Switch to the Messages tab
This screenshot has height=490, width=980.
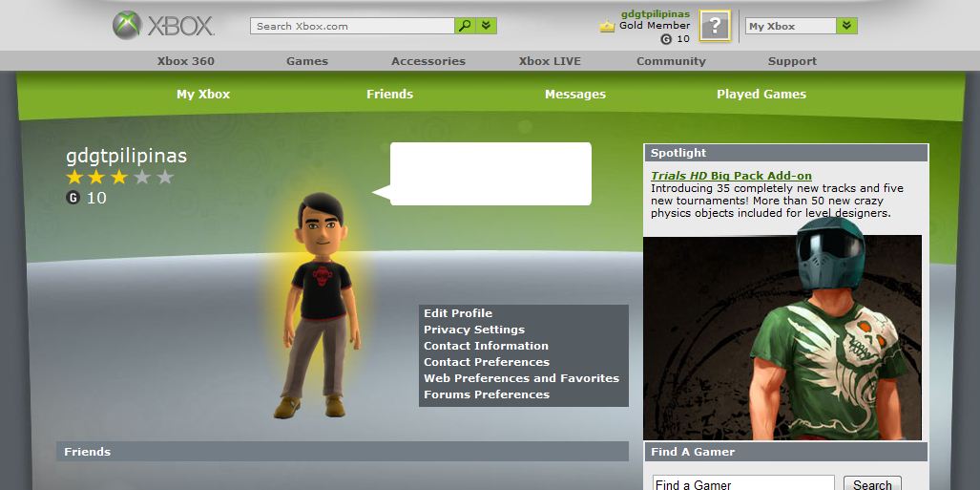pyautogui.click(x=575, y=94)
